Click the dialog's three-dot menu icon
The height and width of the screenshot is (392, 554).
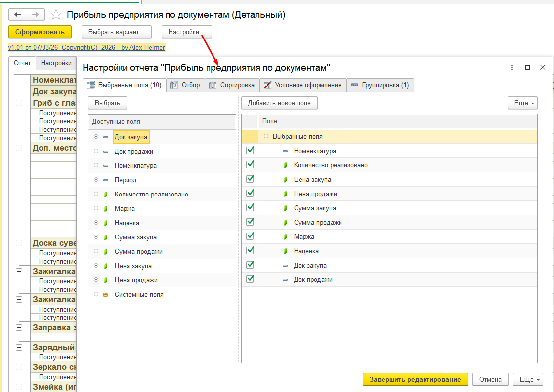click(x=512, y=67)
